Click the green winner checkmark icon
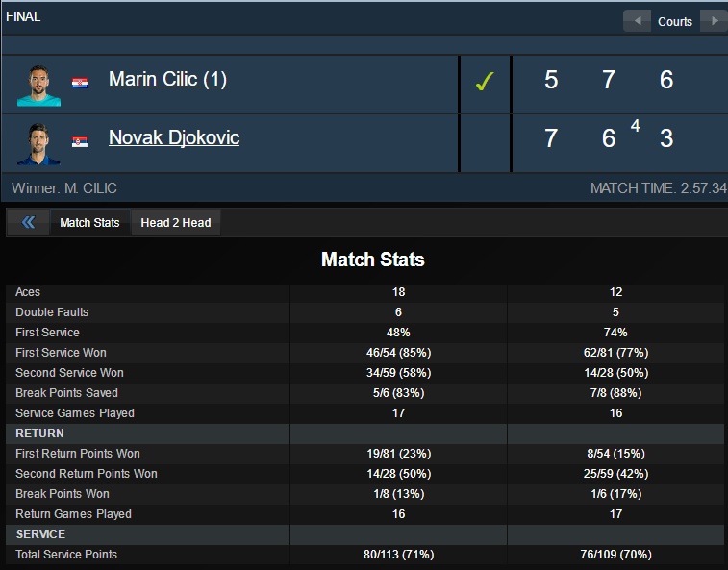 point(485,83)
